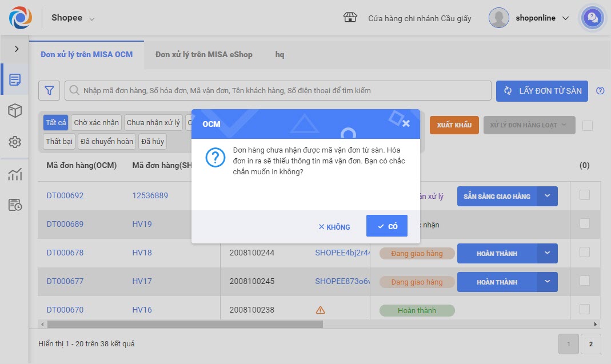Viewport: 611px width, 364px height.
Task: Switch to Đơn xử lý trên MISA OCM tab
Action: coord(86,54)
